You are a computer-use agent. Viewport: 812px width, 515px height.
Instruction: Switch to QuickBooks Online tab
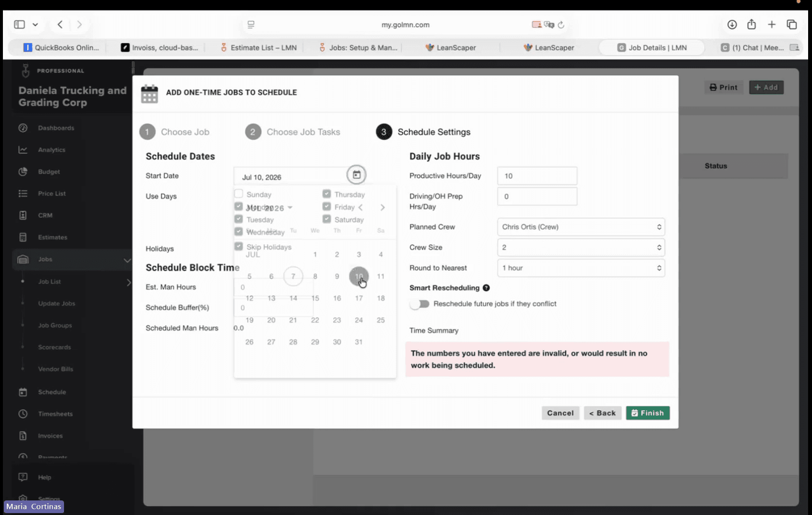(61, 48)
